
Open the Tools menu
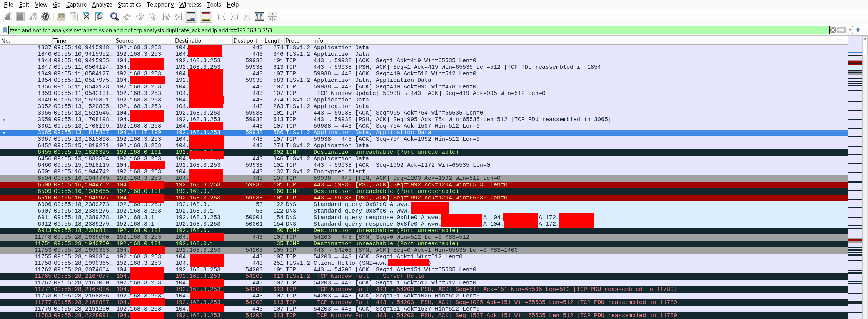(214, 5)
